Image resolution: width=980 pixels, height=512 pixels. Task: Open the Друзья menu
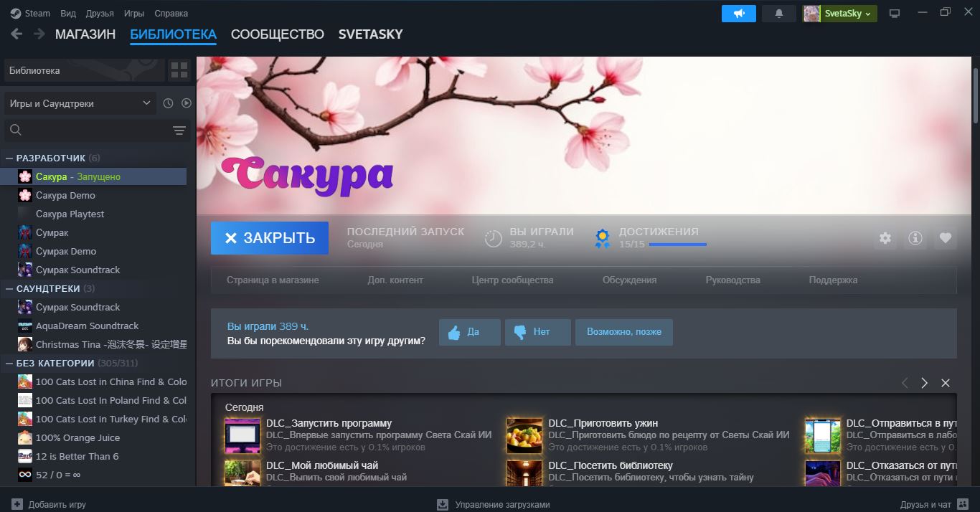tap(100, 13)
